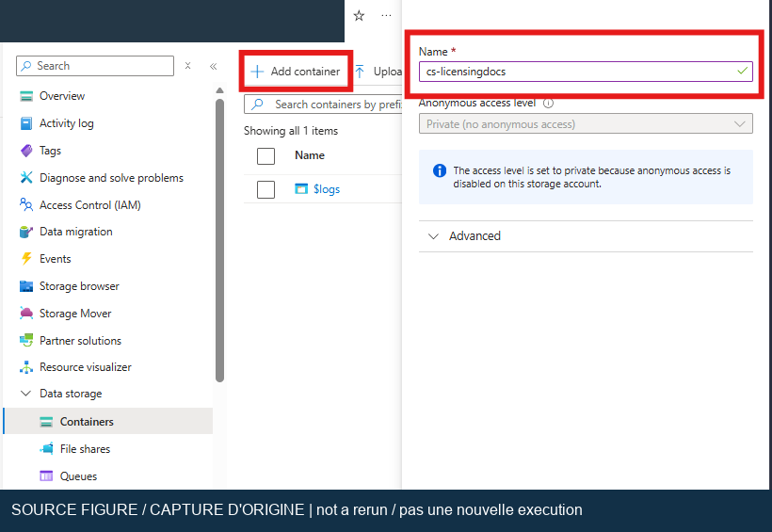Open the more options ellipsis menu
This screenshot has width=772, height=532.
pyautogui.click(x=387, y=16)
